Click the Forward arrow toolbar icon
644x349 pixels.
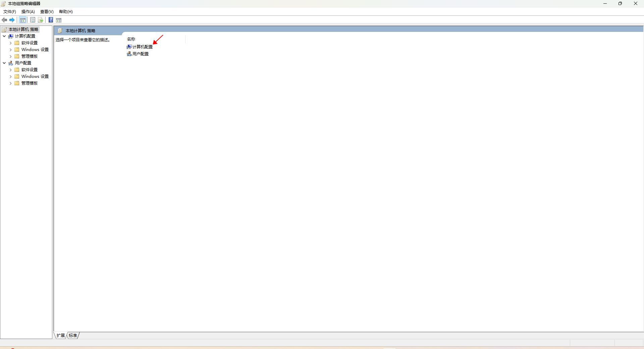point(12,20)
